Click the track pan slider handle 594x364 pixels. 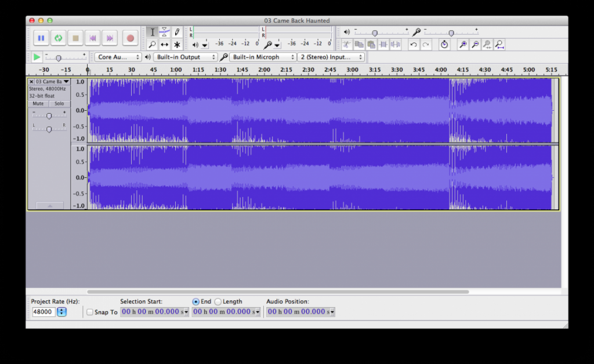(x=49, y=129)
